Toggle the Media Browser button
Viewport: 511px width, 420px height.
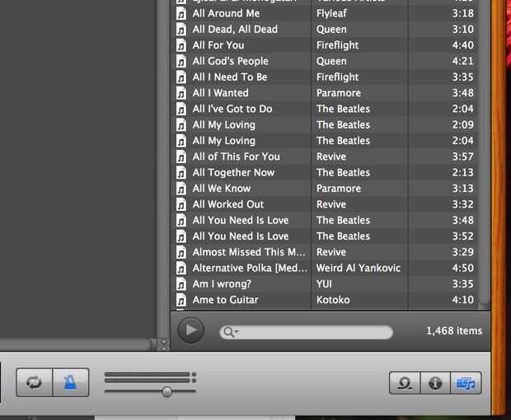tap(466, 383)
